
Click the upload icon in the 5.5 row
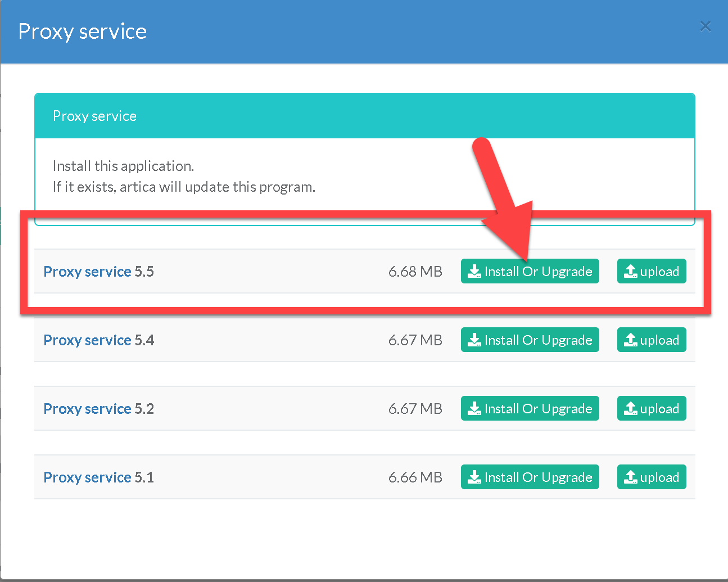click(631, 272)
